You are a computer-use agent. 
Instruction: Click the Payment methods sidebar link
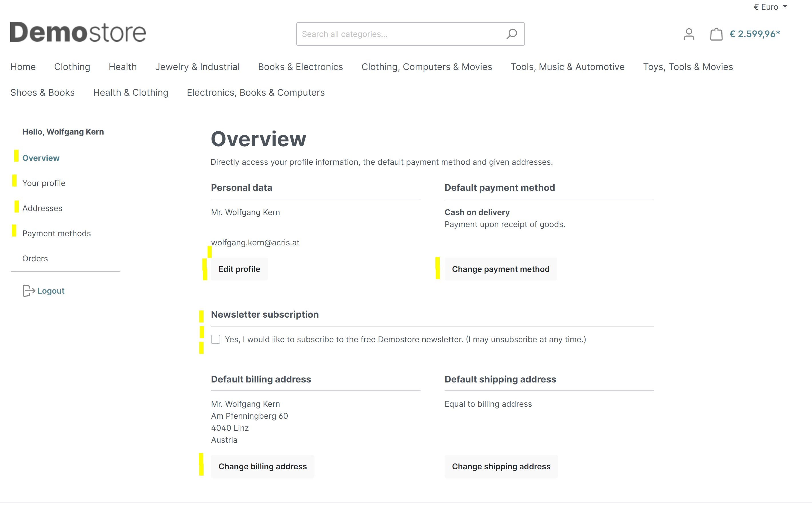pos(56,233)
